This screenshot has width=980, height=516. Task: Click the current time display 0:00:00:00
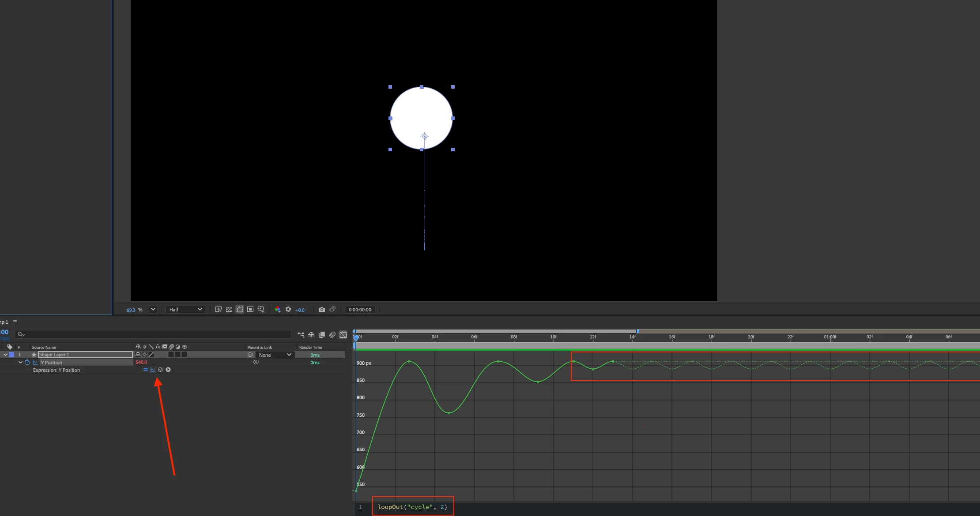click(x=360, y=310)
